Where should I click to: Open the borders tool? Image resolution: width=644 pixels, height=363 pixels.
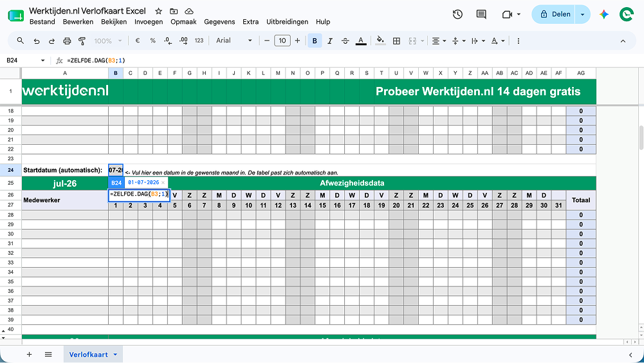pos(396,41)
